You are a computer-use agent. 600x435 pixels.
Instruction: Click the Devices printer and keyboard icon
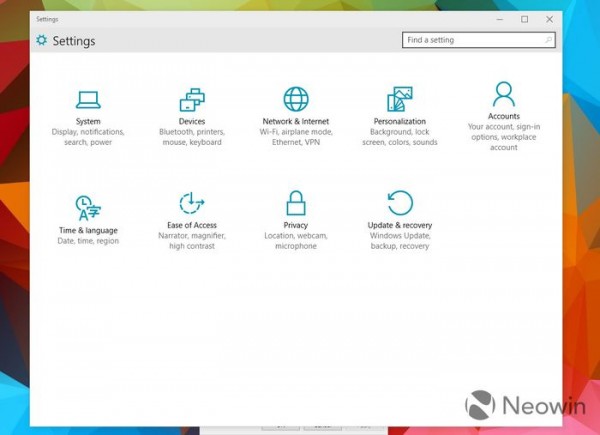coord(192,99)
